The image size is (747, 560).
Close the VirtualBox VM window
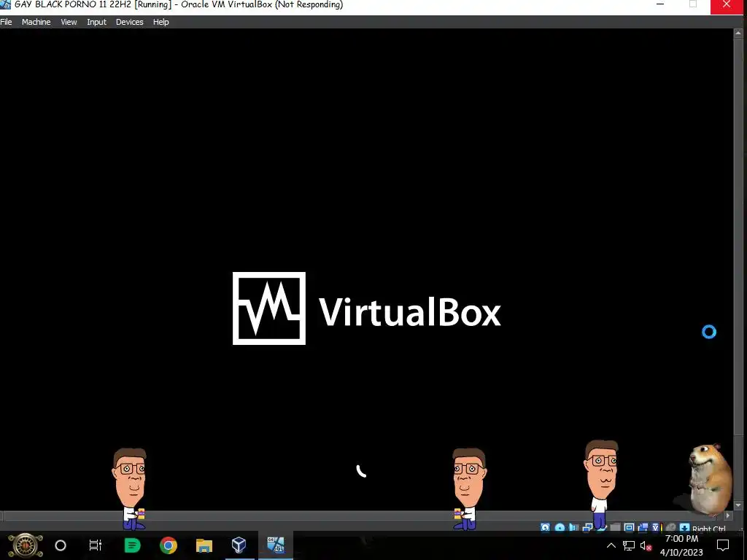pyautogui.click(x=727, y=5)
